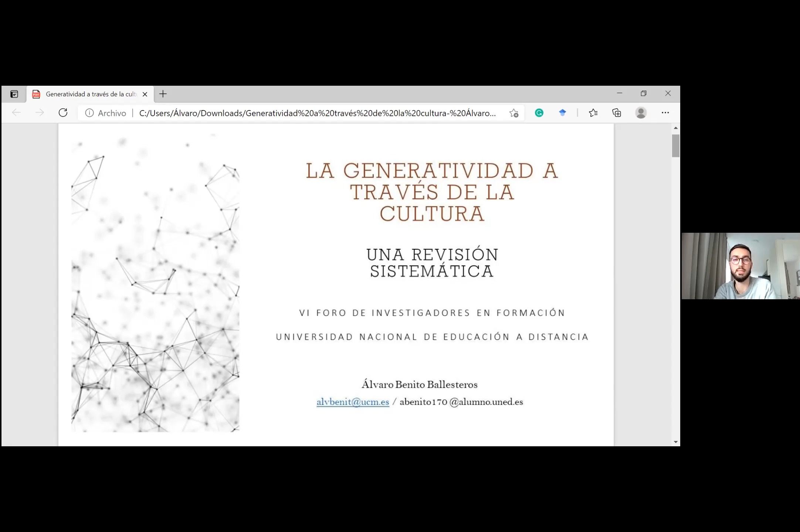Click the user profile avatar
Screen dimensions: 800x532
pyautogui.click(x=641, y=113)
